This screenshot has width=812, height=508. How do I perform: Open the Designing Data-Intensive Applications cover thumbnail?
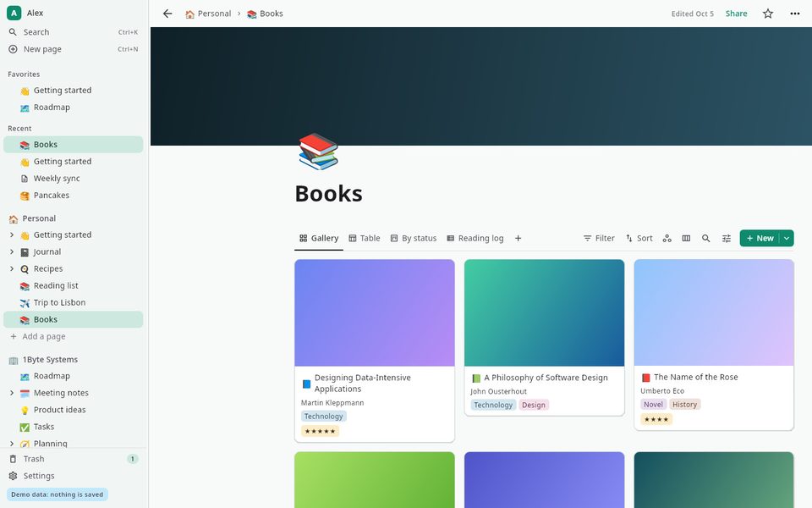coord(375,313)
